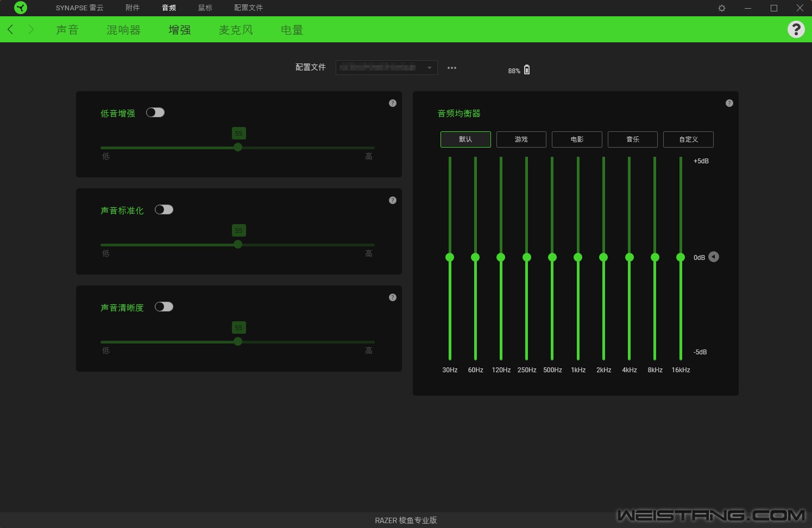Click the 声音清晰度 slider value label 55

point(238,327)
